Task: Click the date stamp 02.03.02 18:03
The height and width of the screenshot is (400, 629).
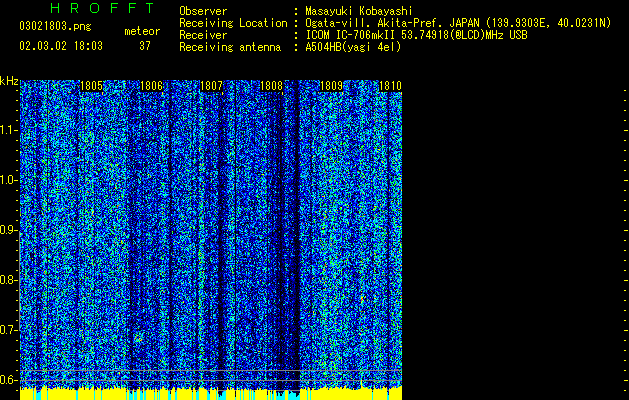Action: point(61,46)
